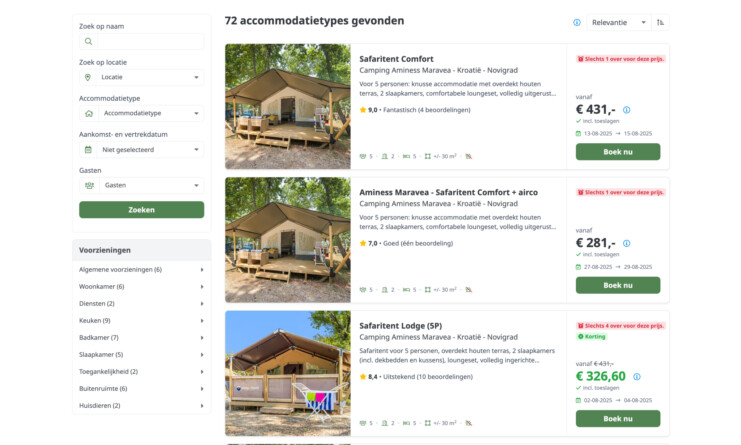Screen dimensions: 741x445
Task: Open the Safaritent Lodge (5P) title link
Action: click(400, 326)
